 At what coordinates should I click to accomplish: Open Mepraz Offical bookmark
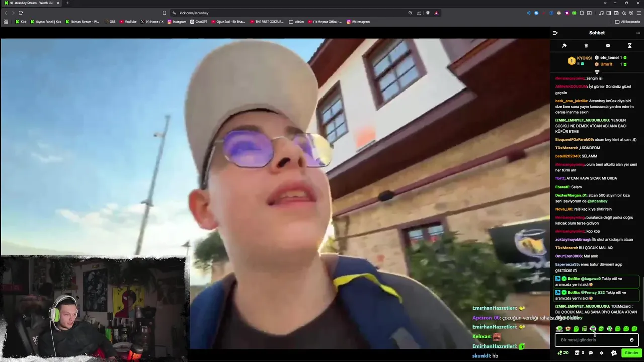pyautogui.click(x=325, y=22)
